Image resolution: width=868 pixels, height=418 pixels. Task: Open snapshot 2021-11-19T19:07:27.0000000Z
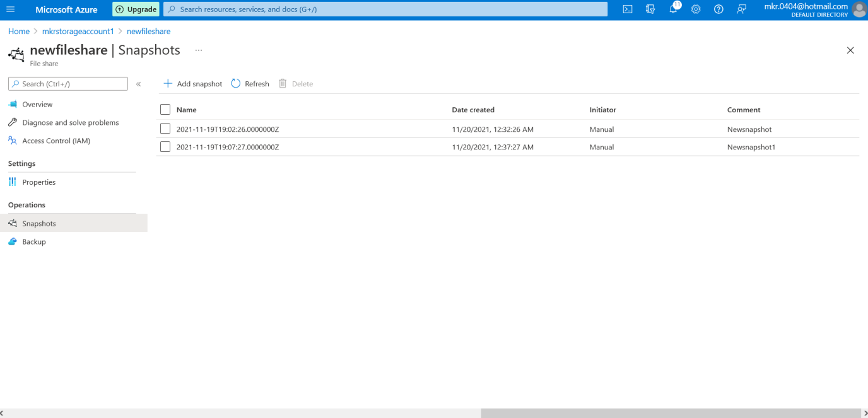point(228,147)
